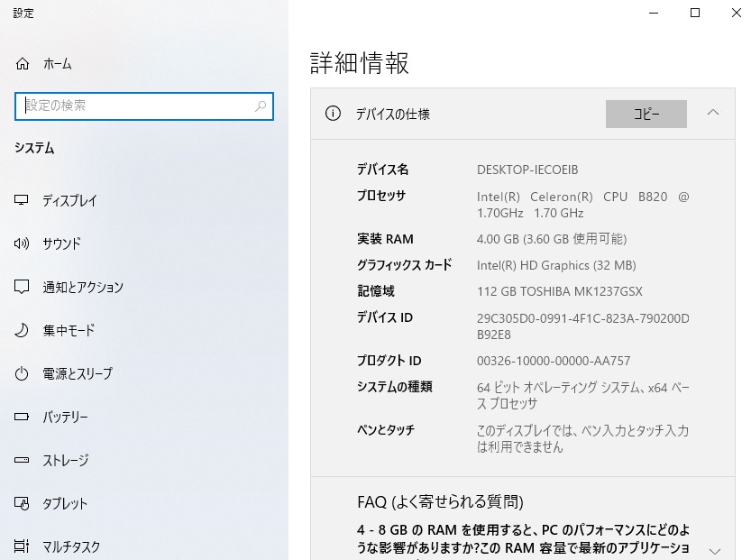Click the Battery icon
The width and height of the screenshot is (751, 560).
point(22,417)
